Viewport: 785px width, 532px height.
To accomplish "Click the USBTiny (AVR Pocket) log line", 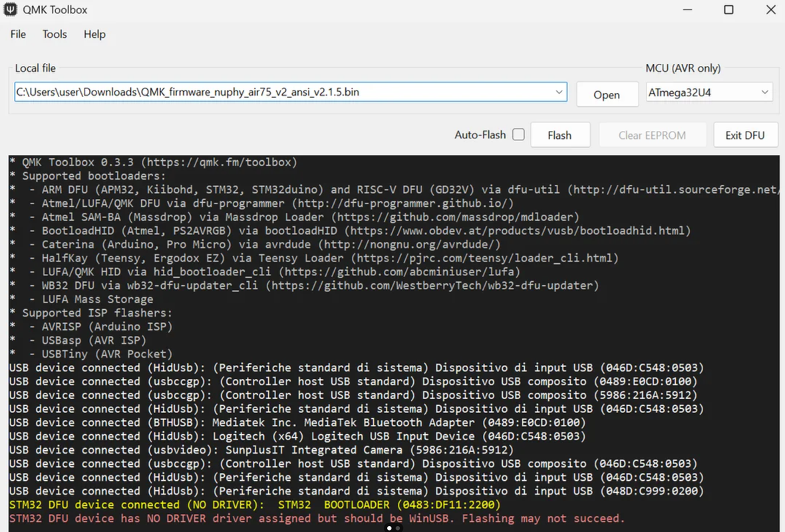I will click(90, 354).
